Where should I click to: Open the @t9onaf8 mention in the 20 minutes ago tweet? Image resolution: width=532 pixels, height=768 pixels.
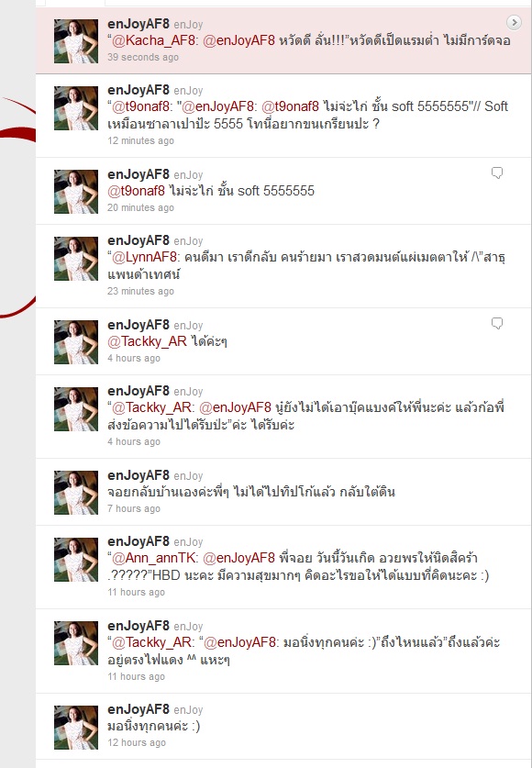click(136, 191)
